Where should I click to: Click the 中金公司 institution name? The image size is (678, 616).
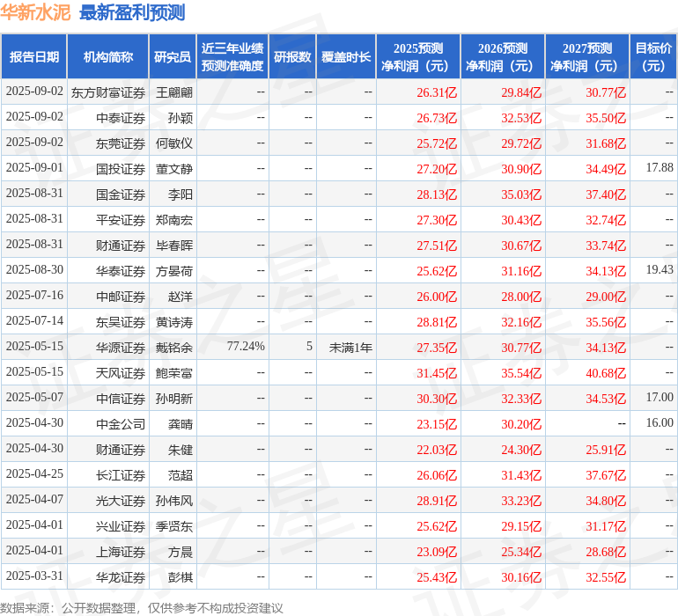[121, 424]
